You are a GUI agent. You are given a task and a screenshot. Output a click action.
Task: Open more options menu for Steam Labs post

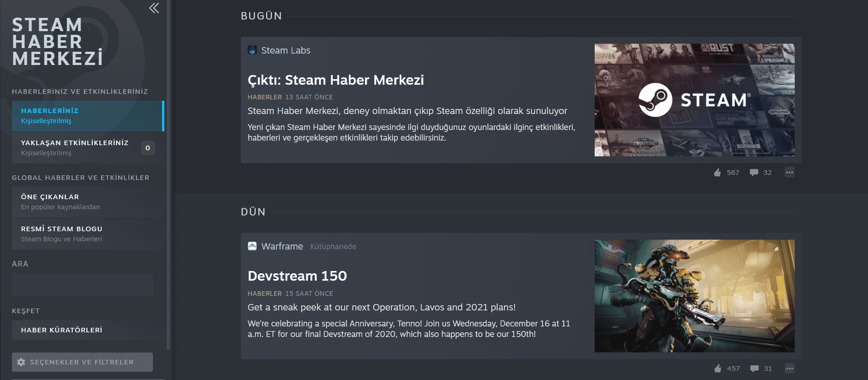pyautogui.click(x=789, y=173)
